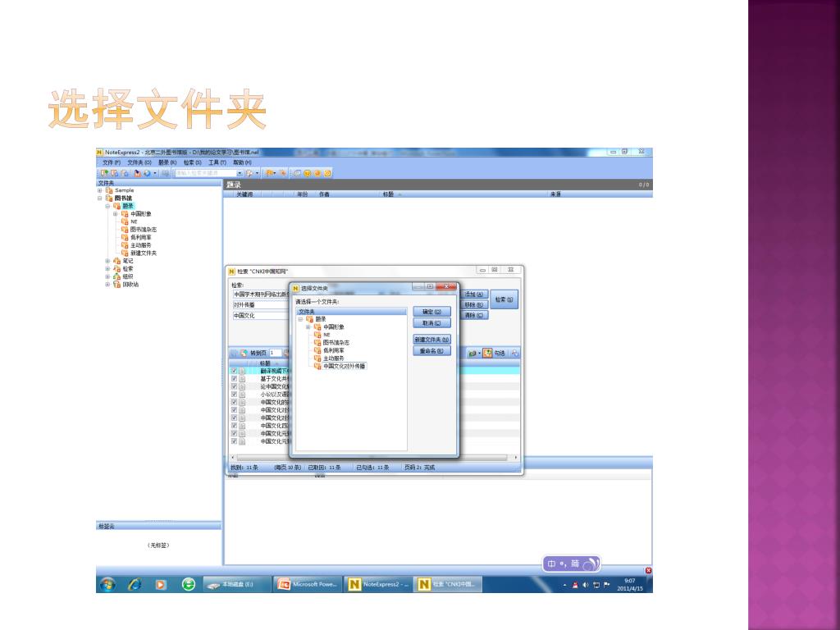The image size is (840, 630).
Task: Click volume speaker icon in system tray
Action: pyautogui.click(x=585, y=585)
